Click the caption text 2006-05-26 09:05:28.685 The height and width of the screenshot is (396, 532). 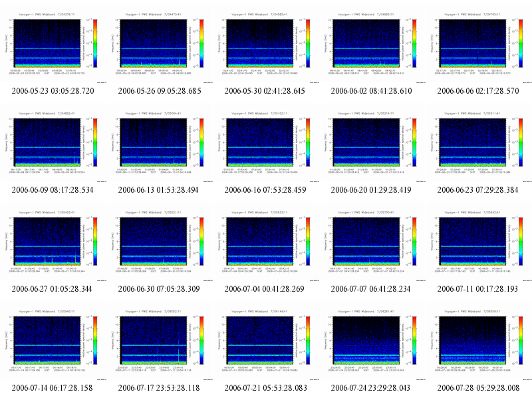click(160, 91)
